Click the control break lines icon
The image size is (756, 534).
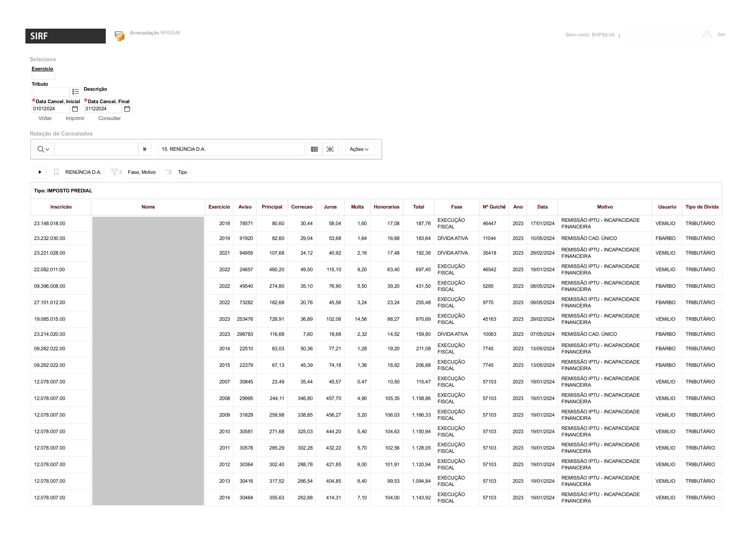coord(169,172)
